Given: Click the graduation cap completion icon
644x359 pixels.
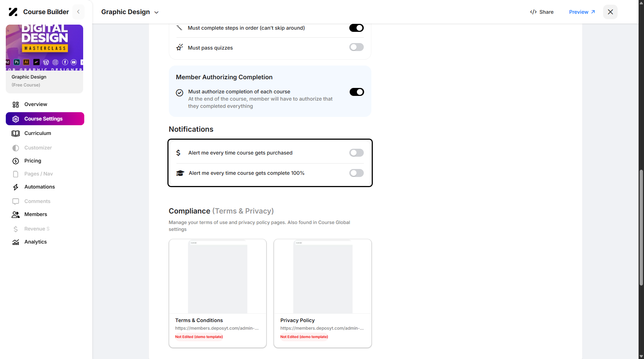Looking at the screenshot, I should point(180,173).
